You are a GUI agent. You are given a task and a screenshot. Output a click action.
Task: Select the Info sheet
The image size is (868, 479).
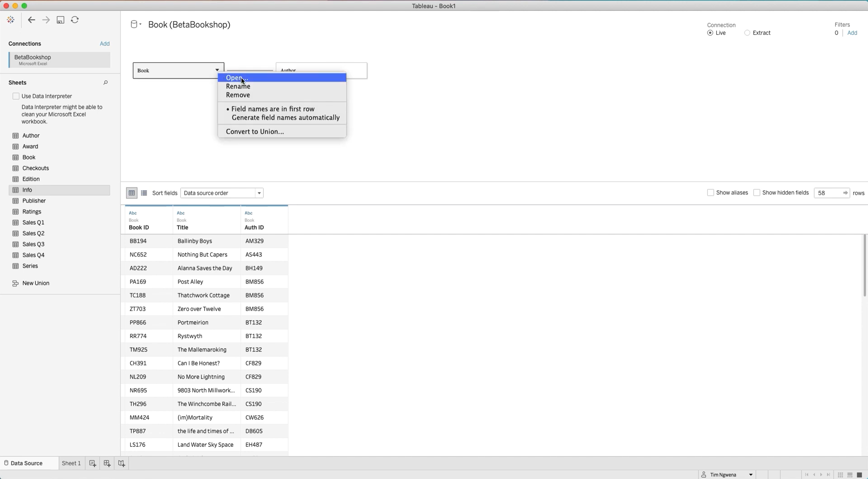pos(59,190)
